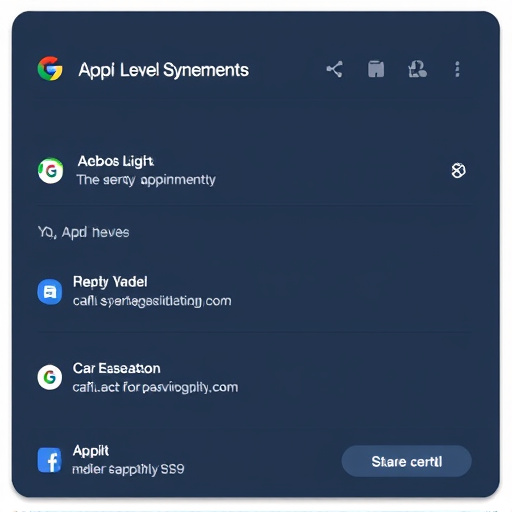Open the three-dot overflow menu
Viewport: 512px width, 512px height.
(457, 69)
